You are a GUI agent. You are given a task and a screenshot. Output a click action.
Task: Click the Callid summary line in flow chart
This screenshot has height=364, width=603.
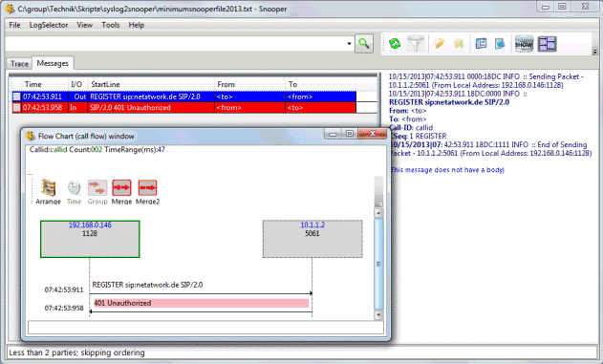(97, 150)
